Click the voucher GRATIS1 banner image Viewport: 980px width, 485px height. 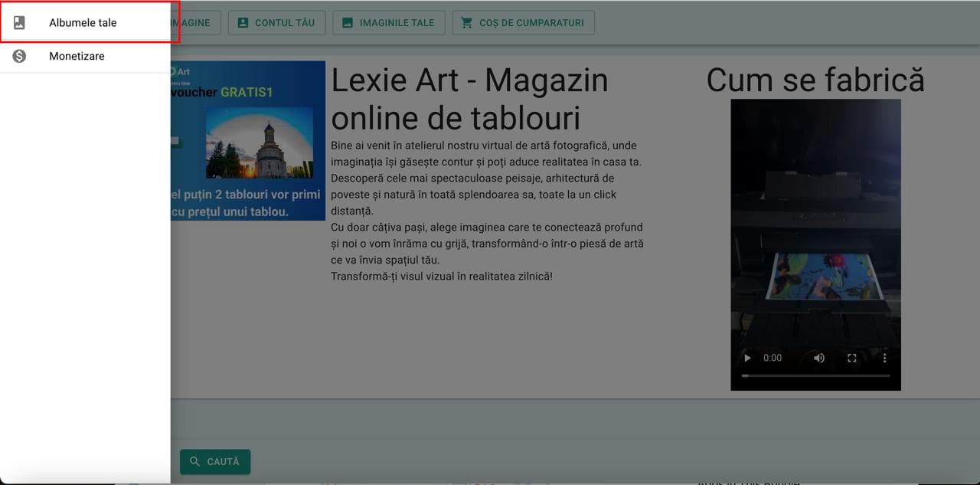[248, 141]
